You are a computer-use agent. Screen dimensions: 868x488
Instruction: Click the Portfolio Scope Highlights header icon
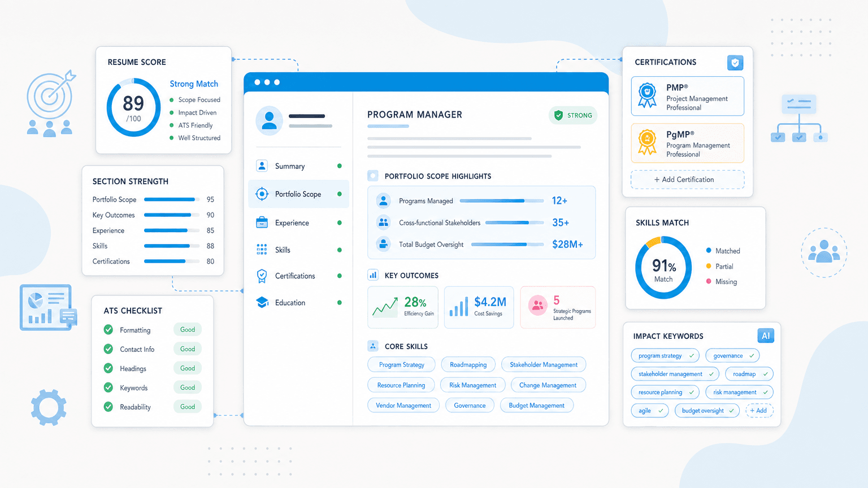[373, 176]
